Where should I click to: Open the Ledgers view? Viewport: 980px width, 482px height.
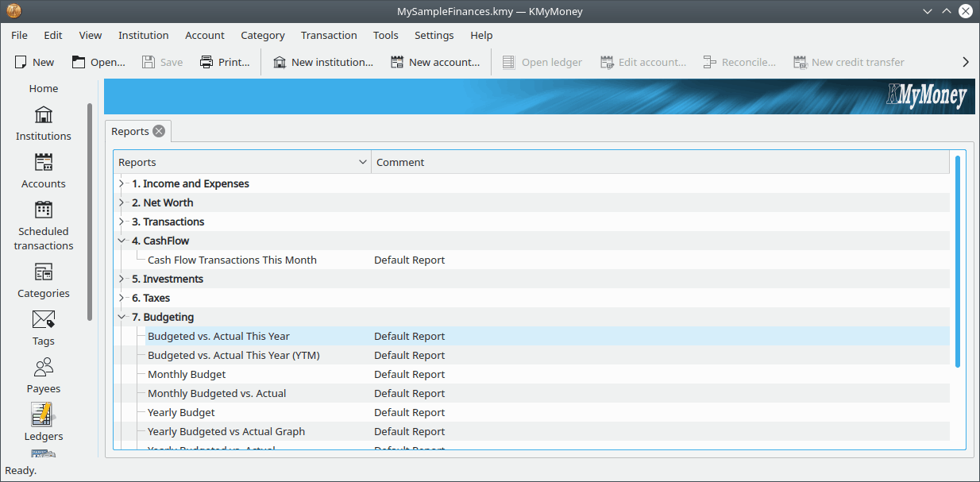44,422
